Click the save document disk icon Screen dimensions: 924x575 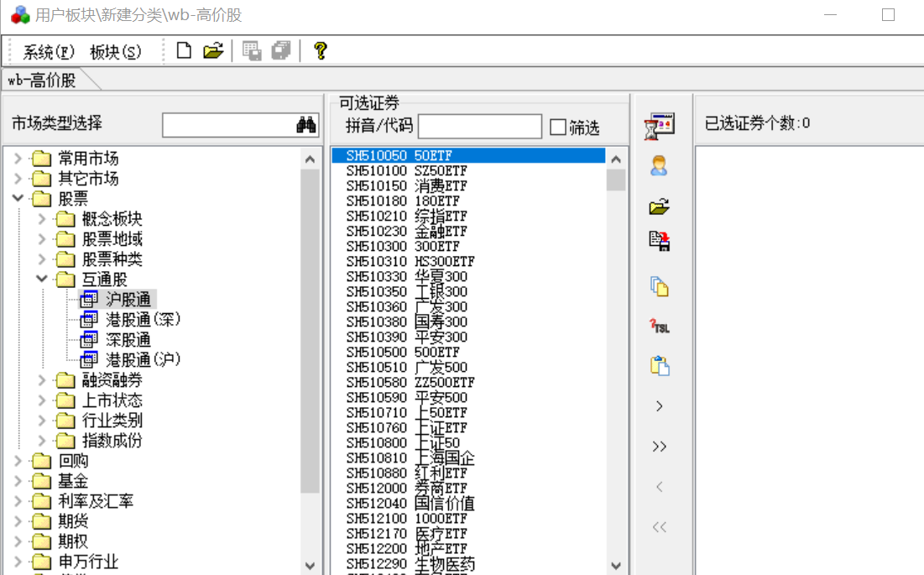click(660, 241)
